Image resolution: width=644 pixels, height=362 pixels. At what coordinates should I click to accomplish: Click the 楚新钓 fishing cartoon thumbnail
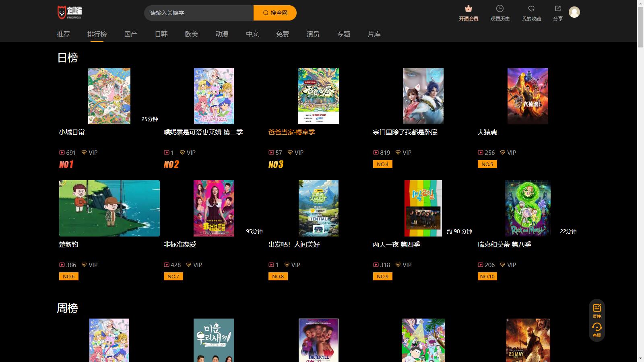[109, 208]
